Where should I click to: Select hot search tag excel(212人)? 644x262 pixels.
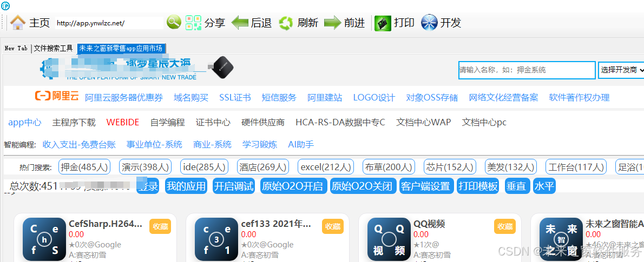pos(326,167)
